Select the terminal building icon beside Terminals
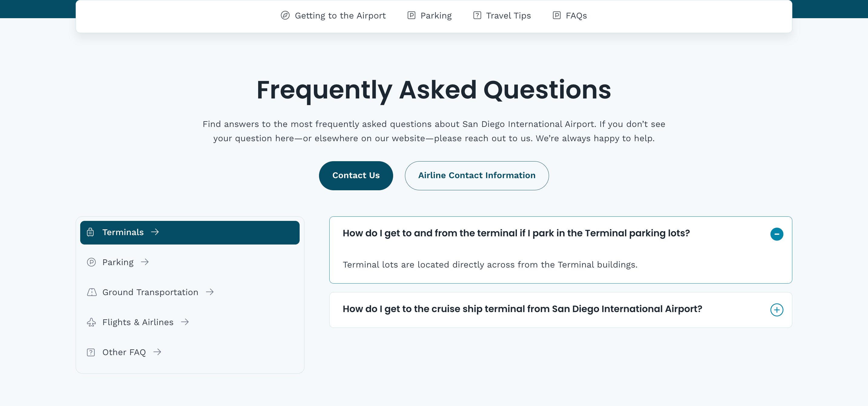Viewport: 868px width, 406px height. [x=90, y=232]
